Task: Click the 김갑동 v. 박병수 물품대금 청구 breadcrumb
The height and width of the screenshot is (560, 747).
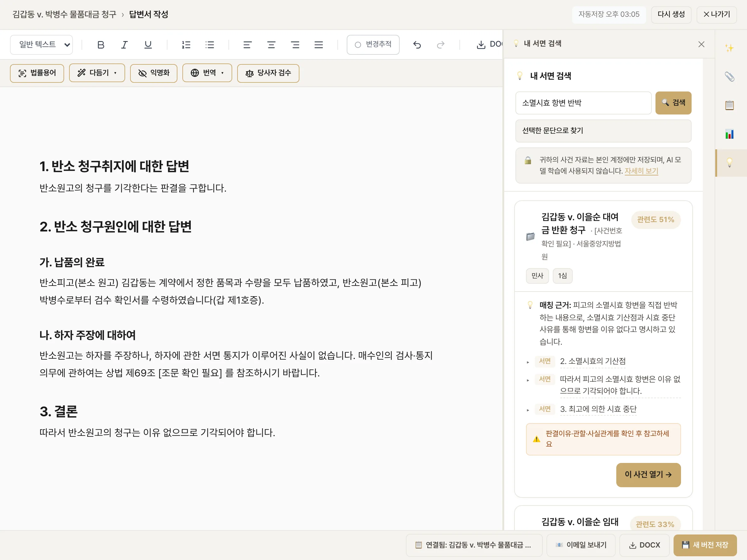Action: coord(64,15)
